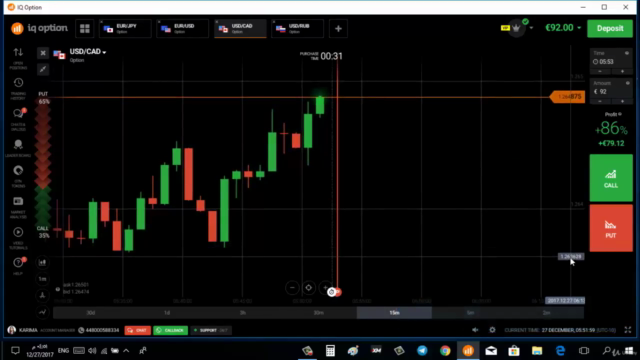
Task: Open the Leader Board panel
Action: pos(18,149)
